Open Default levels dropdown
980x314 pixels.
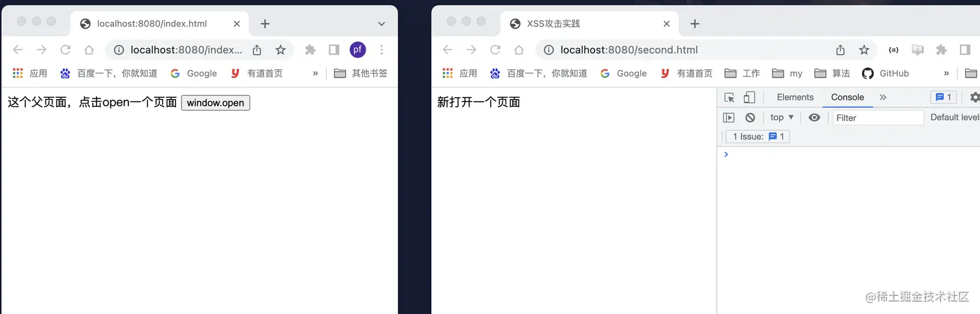(955, 117)
